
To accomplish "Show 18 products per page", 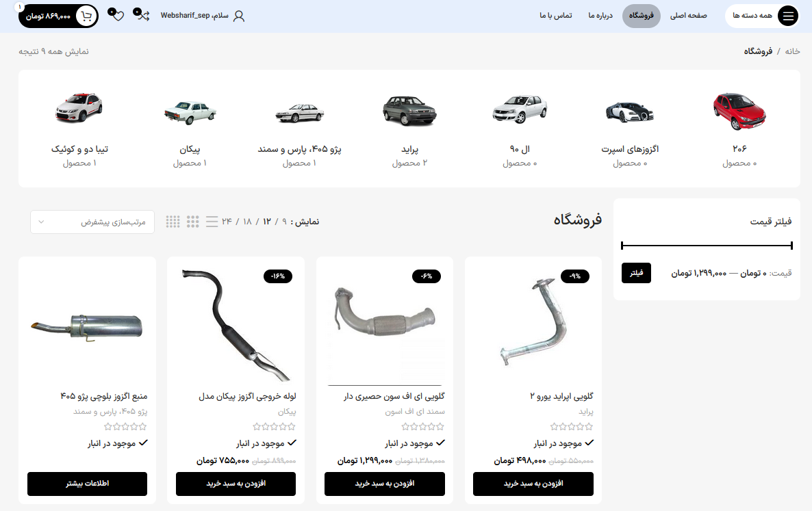I will coord(248,222).
